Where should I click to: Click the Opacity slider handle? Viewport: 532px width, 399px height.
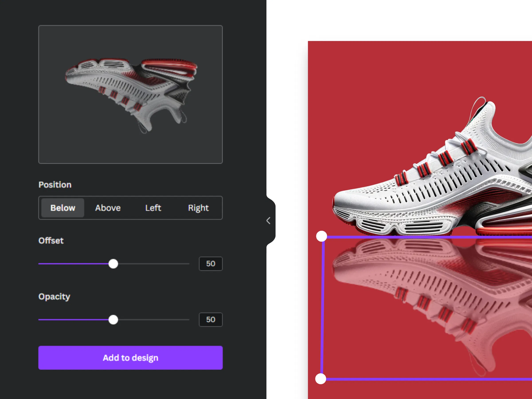[113, 320]
